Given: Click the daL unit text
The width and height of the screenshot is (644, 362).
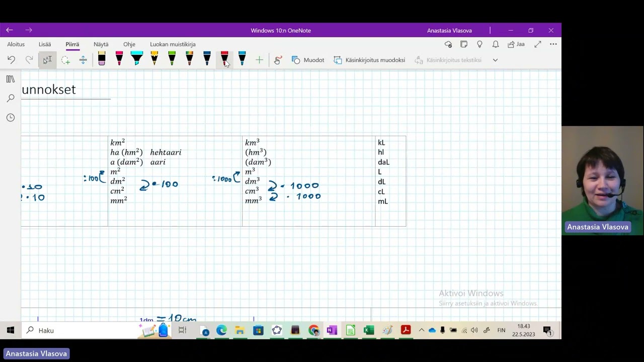Looking at the screenshot, I should pyautogui.click(x=383, y=162).
